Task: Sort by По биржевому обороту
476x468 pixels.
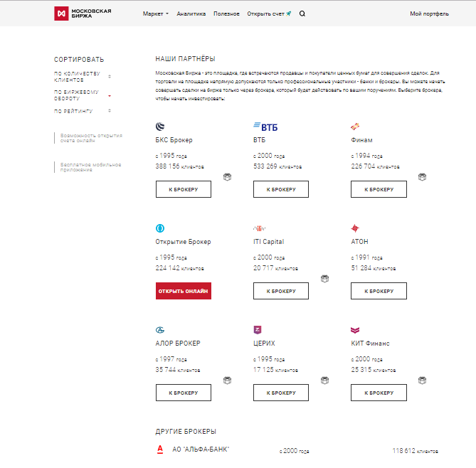Action: click(83, 95)
